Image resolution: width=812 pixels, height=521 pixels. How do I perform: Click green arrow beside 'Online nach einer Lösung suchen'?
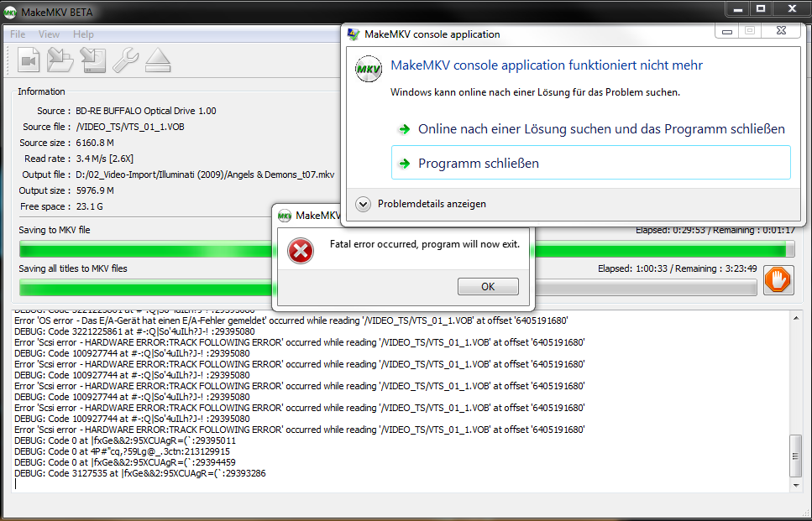(404, 129)
